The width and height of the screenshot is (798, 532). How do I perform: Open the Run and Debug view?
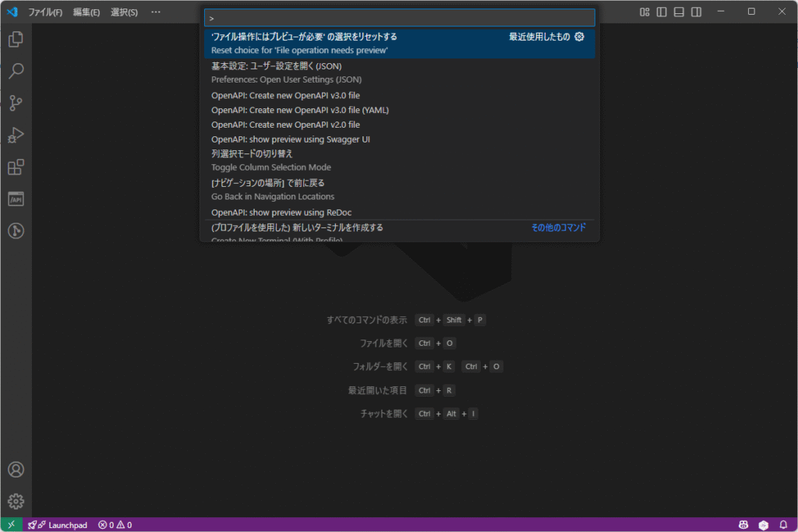click(16, 135)
